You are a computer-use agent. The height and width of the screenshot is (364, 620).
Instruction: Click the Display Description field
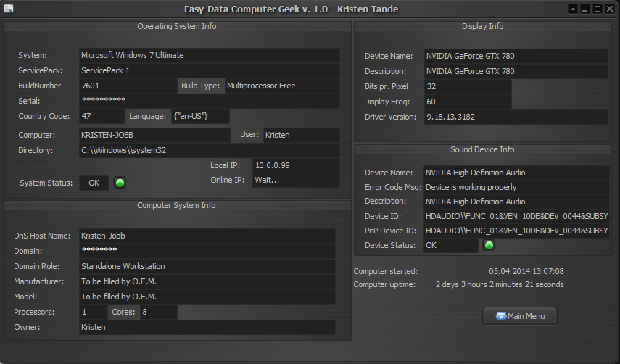(x=516, y=72)
